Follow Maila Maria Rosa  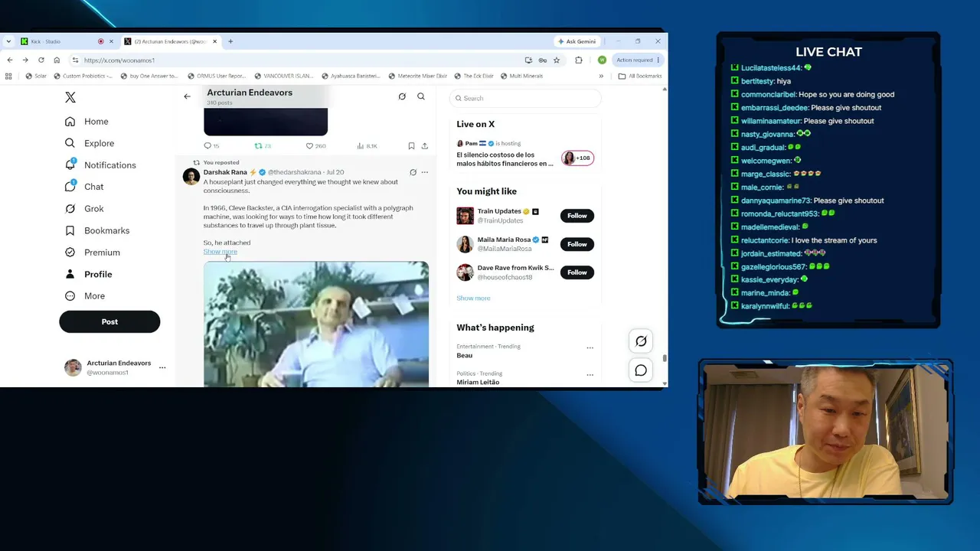pos(577,244)
